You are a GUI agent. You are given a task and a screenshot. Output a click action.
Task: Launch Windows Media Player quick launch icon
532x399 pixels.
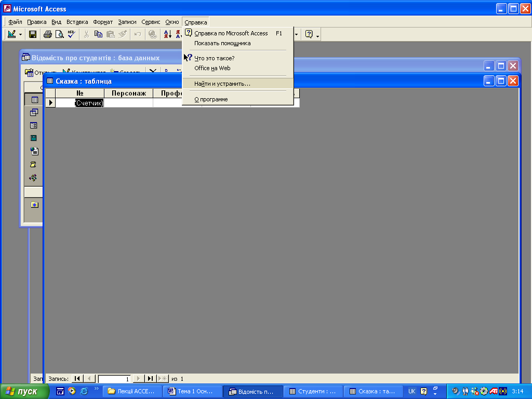[x=72, y=391]
